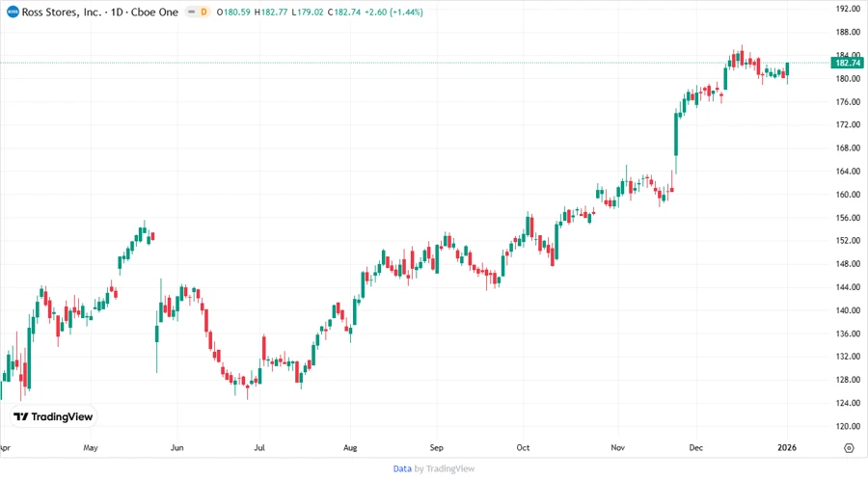
Task: Click the 168.00 price axis label
Action: (848, 147)
